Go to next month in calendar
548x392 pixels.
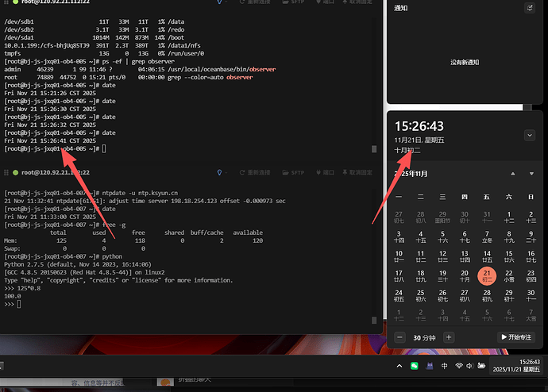point(530,173)
